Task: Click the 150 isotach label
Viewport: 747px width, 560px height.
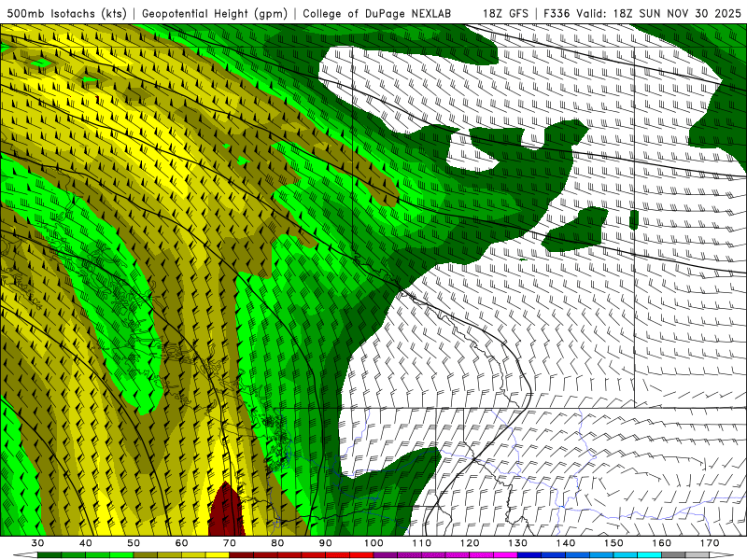Action: click(613, 543)
